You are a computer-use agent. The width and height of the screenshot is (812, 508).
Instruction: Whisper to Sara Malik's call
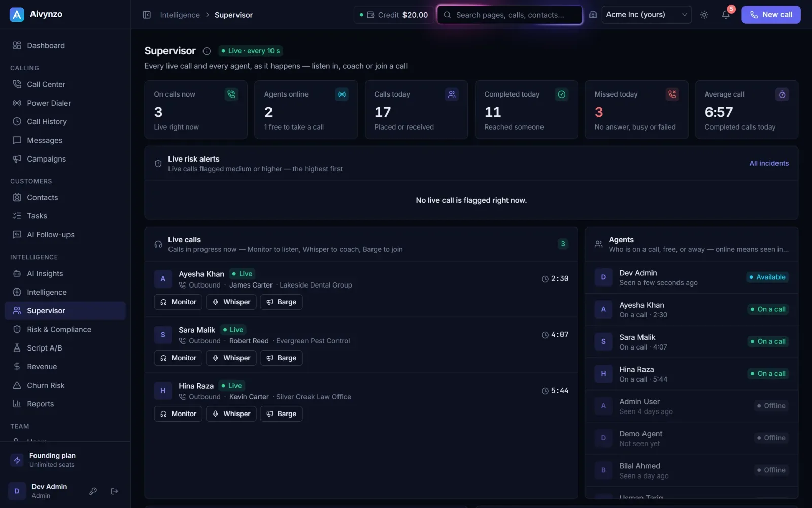point(231,358)
